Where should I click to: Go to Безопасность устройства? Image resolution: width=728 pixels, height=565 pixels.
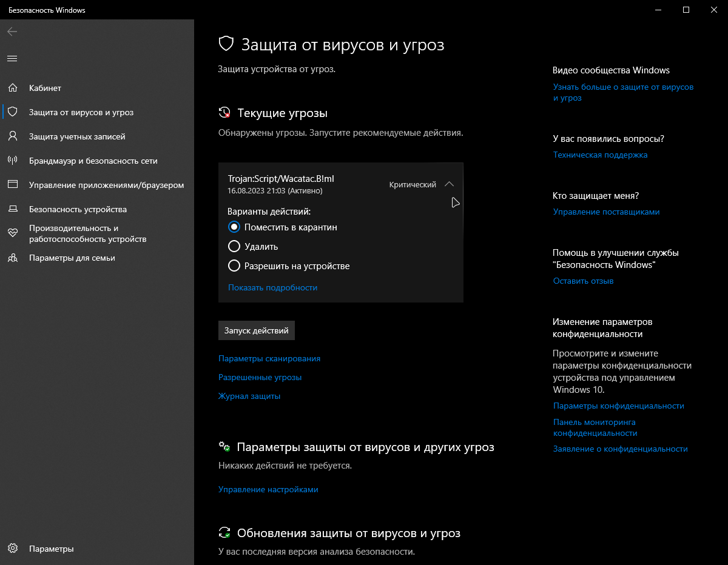point(97,209)
